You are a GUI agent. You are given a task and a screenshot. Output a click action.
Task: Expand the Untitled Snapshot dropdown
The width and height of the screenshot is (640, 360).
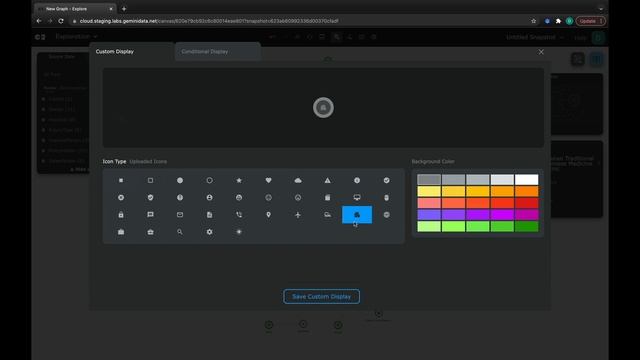point(535,37)
